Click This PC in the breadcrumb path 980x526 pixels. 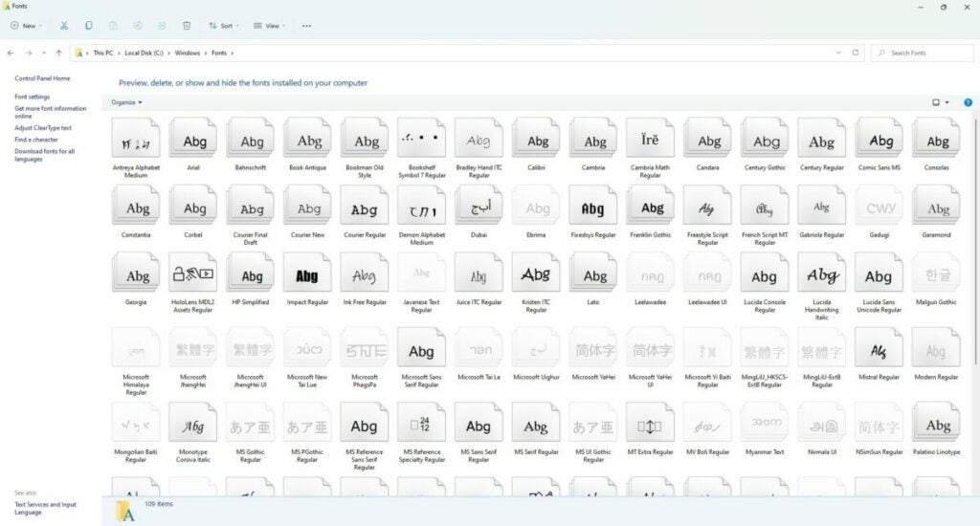(103, 54)
